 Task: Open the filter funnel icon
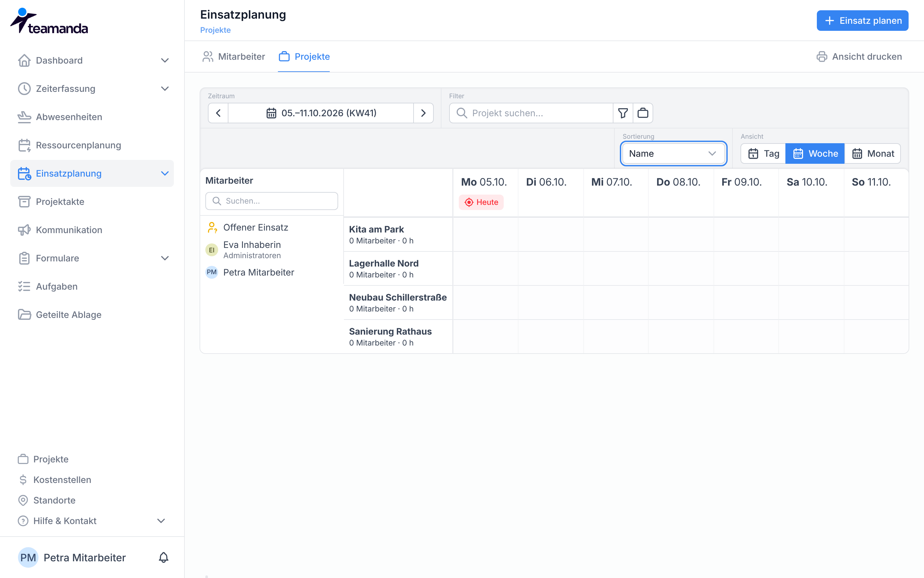coord(623,113)
